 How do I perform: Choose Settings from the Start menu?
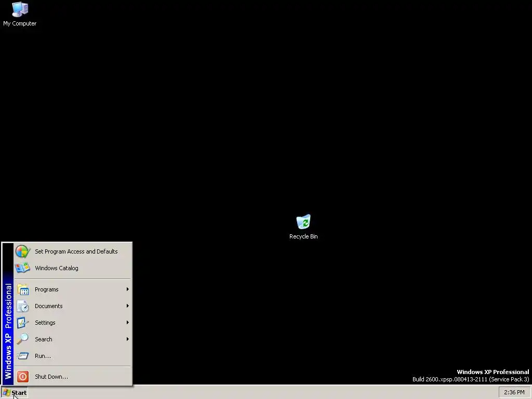pos(73,323)
